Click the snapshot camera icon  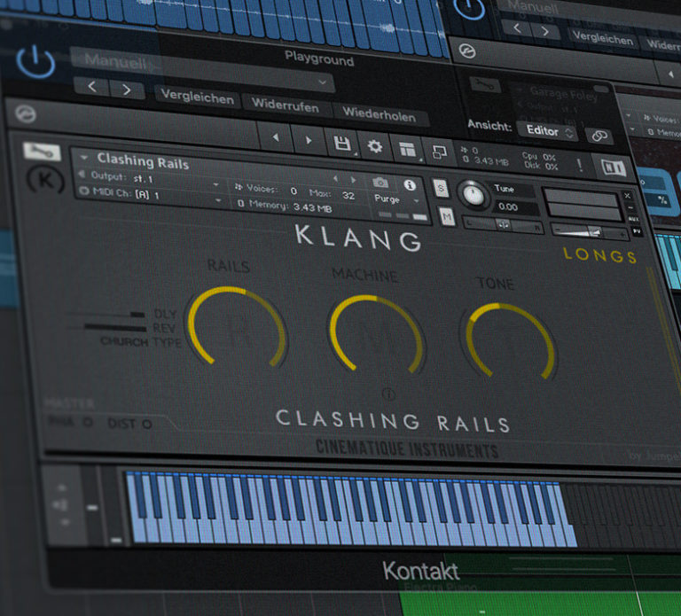(380, 183)
